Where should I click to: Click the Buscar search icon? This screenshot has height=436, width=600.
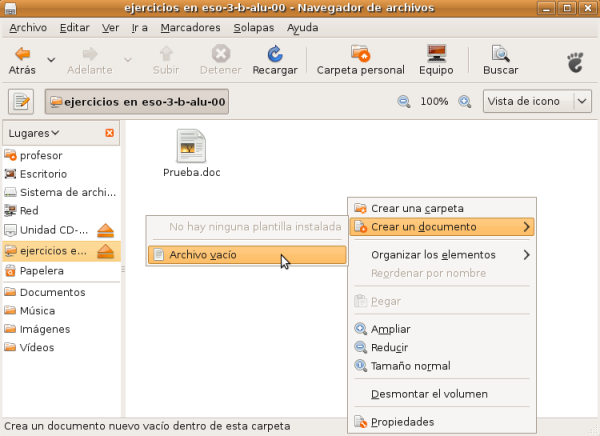[500, 54]
